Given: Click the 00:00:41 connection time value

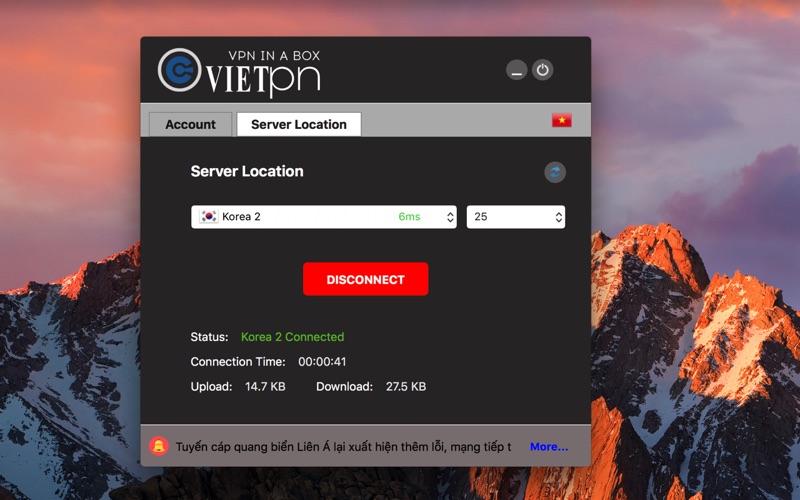Looking at the screenshot, I should 322,362.
